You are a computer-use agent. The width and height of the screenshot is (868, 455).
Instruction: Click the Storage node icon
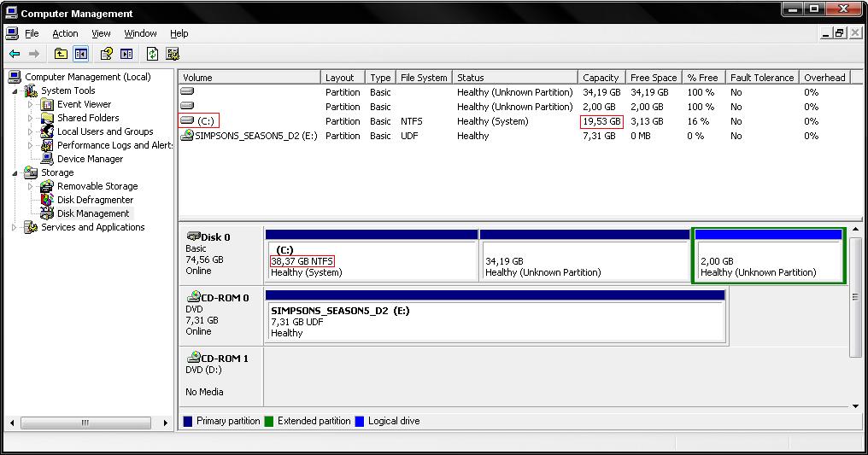[31, 172]
